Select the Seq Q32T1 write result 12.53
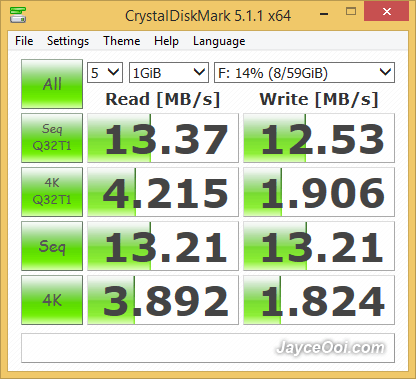416x379 pixels. point(319,138)
